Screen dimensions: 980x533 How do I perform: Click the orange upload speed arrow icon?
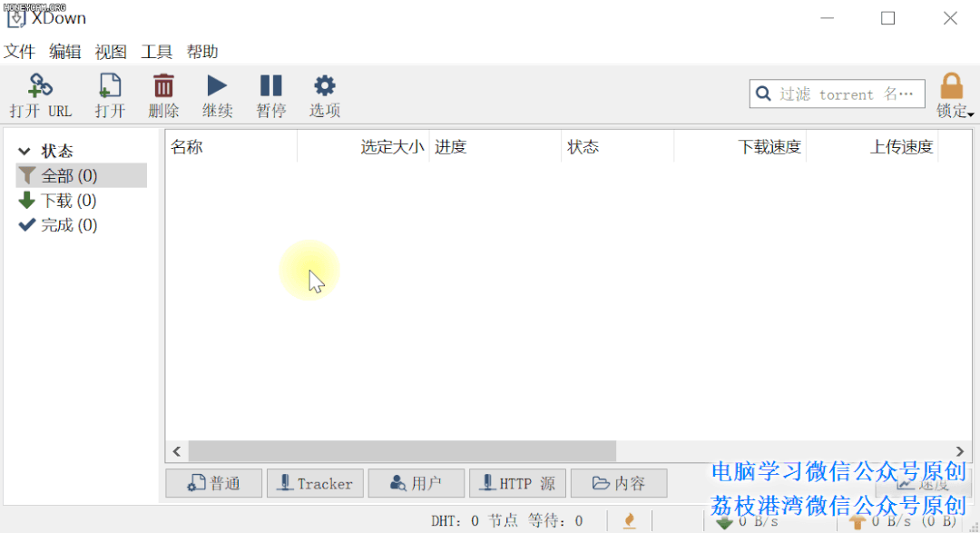tap(857, 522)
